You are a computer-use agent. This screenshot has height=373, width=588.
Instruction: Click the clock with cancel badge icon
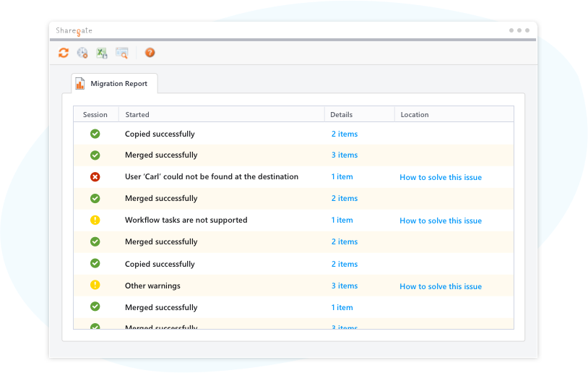coord(82,53)
